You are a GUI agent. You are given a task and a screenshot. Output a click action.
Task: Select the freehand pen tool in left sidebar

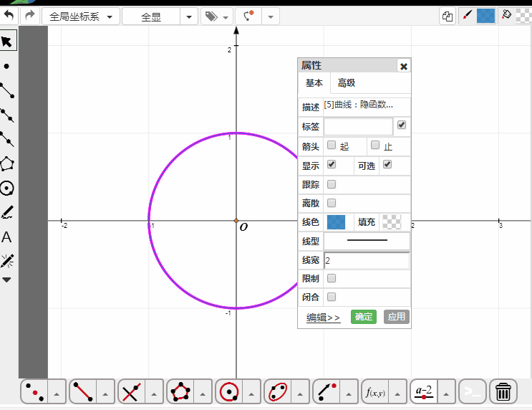[7, 212]
